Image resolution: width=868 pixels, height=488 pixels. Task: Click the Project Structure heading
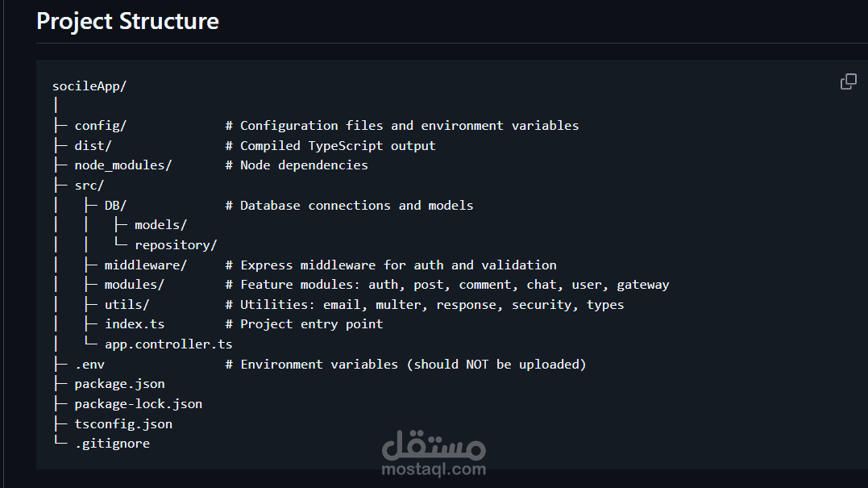[x=127, y=21]
